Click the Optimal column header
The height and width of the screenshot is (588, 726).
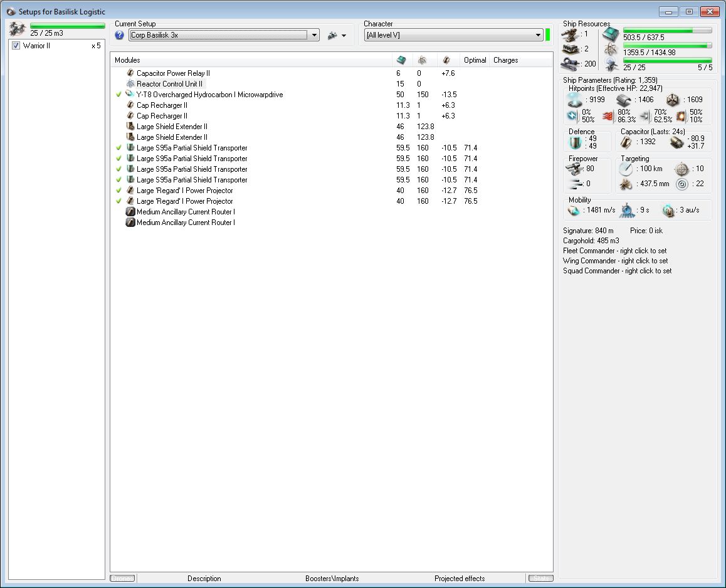[x=475, y=60]
